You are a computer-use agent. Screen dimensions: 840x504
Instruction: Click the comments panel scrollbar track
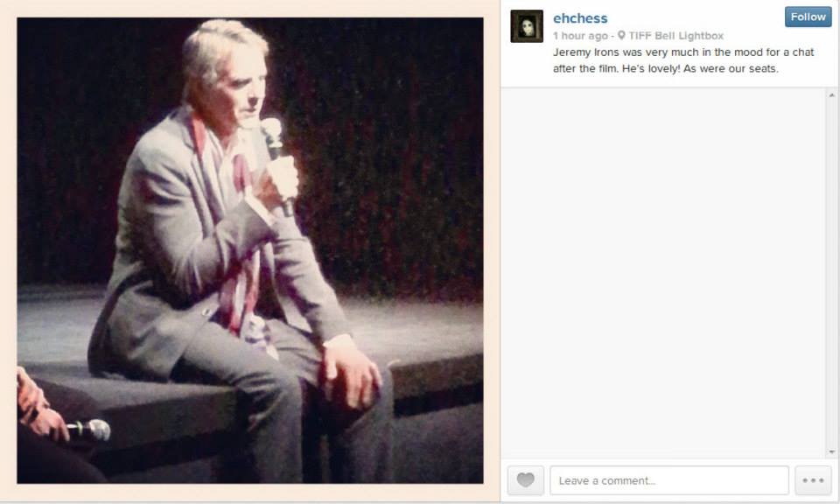[x=831, y=273]
